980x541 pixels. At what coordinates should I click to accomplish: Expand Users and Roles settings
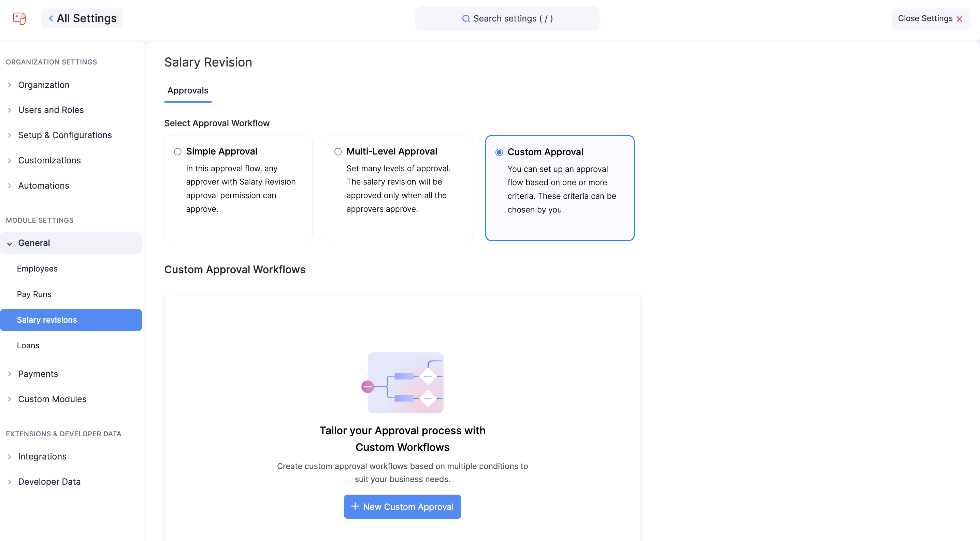[x=51, y=110]
